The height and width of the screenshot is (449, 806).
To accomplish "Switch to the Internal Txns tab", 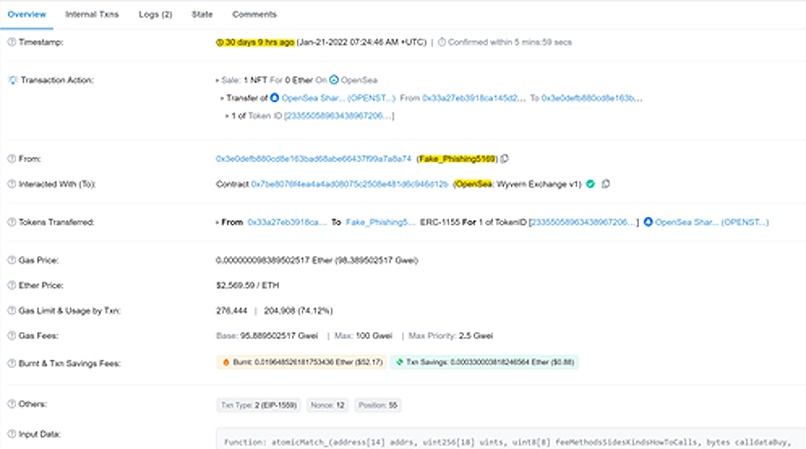I will (89, 15).
